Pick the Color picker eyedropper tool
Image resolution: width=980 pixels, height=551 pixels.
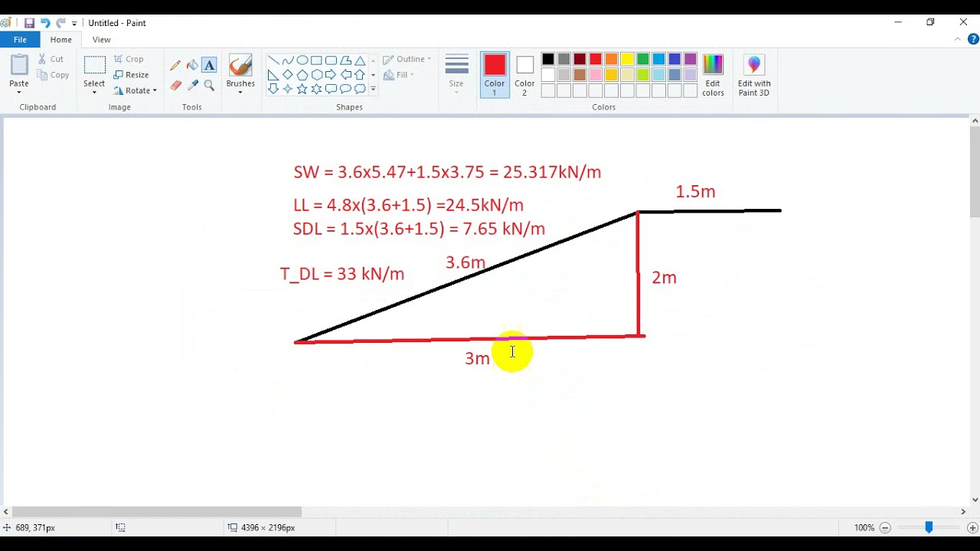192,85
